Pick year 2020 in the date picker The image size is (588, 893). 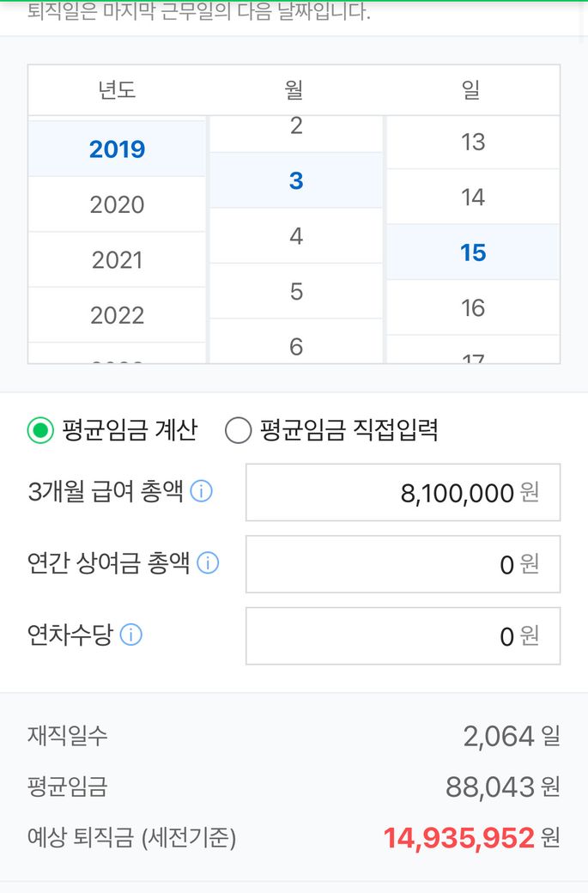point(117,204)
